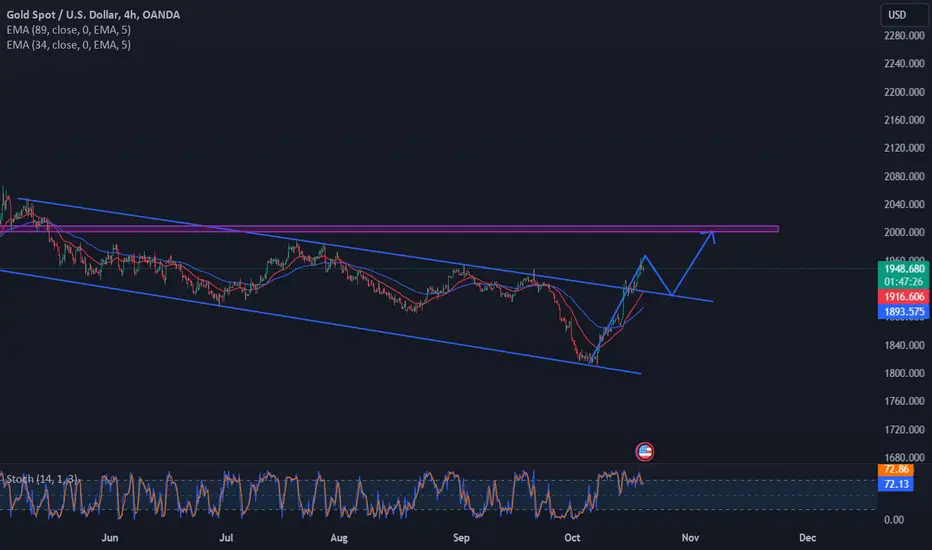The image size is (932, 550).
Task: Click the 2000.000 price axis label
Action: click(x=904, y=232)
